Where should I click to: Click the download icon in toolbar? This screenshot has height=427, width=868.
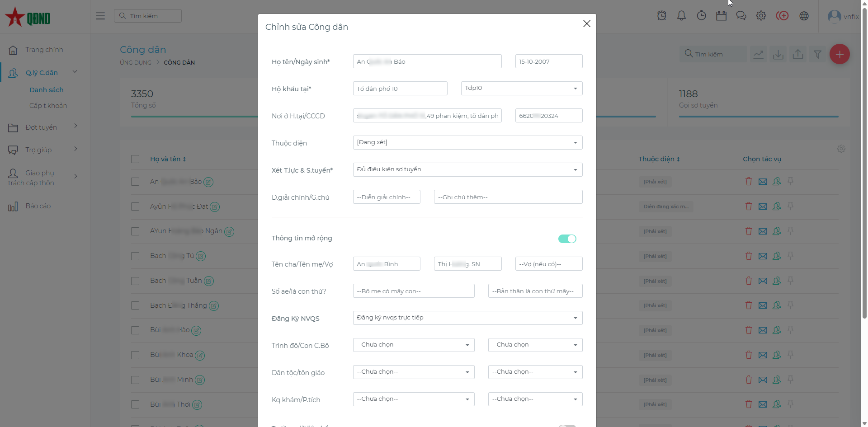[x=778, y=54]
